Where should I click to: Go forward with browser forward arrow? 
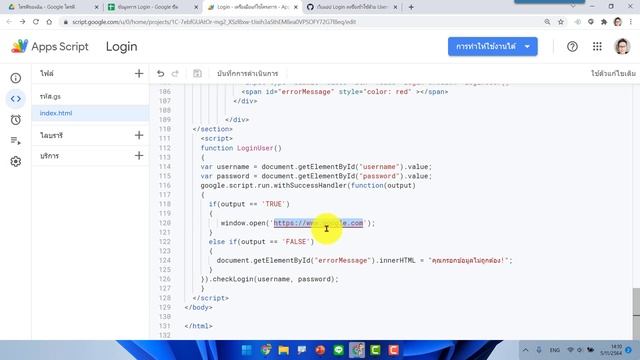click(x=22, y=22)
